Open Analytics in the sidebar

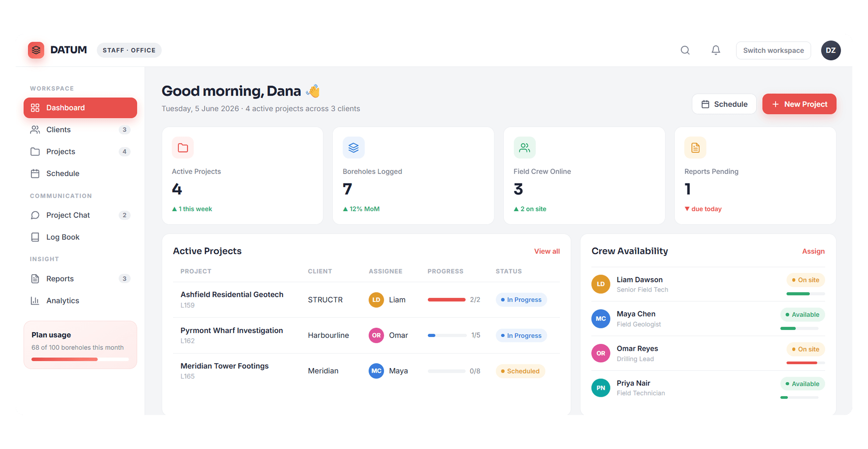[x=80, y=301]
